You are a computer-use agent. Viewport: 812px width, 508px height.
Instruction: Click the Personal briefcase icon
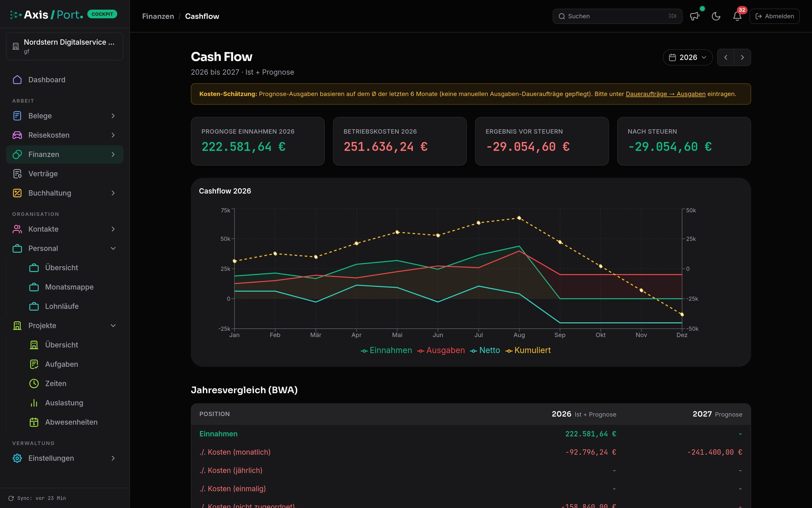click(x=17, y=248)
